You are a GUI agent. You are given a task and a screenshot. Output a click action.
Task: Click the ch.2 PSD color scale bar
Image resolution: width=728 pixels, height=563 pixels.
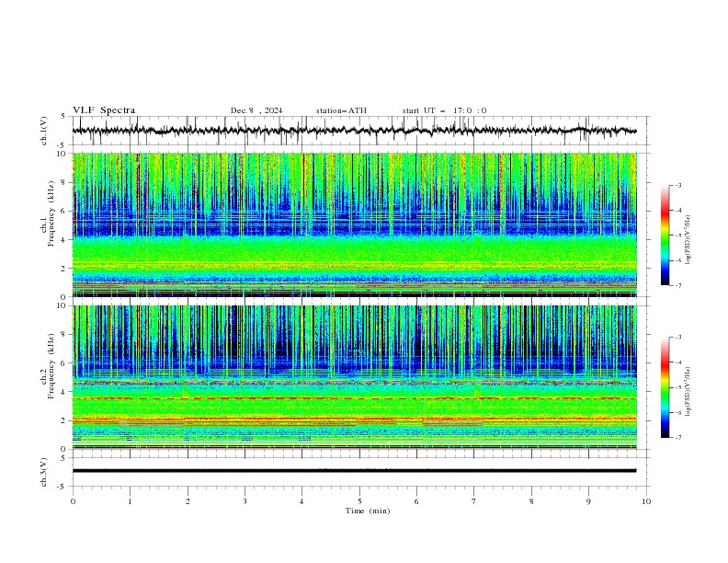pyautogui.click(x=665, y=387)
